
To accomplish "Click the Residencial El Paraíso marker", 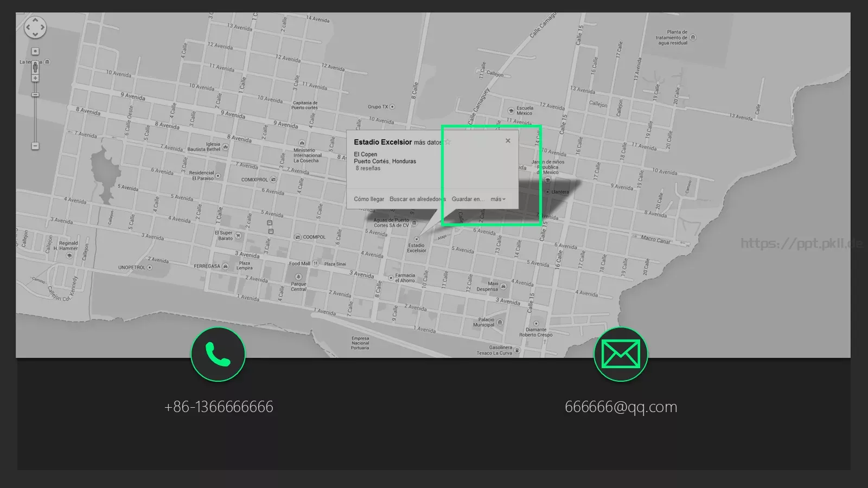I will [x=219, y=175].
